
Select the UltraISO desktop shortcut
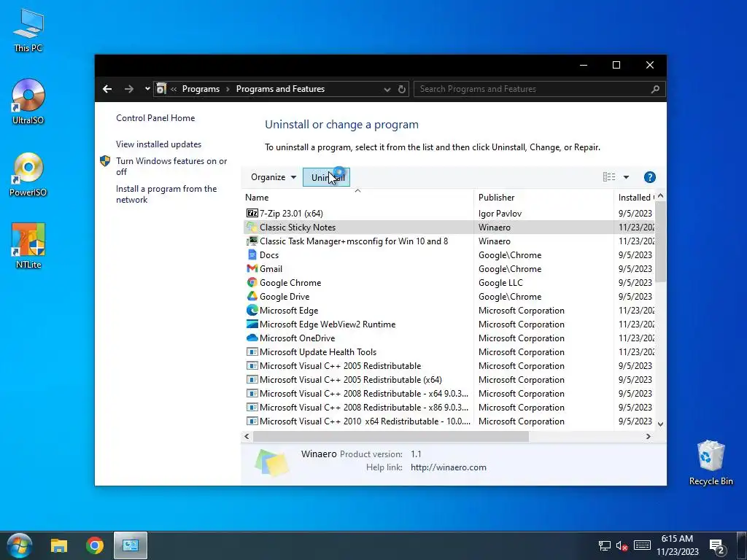click(28, 101)
